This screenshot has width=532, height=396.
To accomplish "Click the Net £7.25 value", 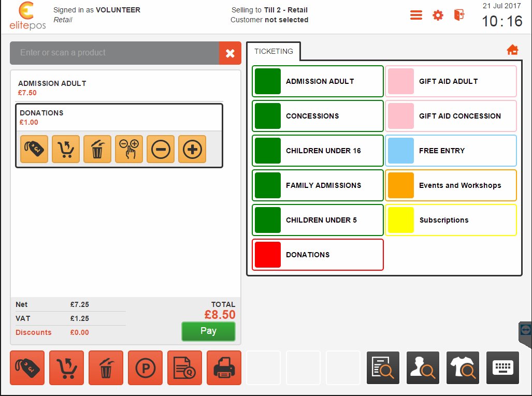I will 80,304.
